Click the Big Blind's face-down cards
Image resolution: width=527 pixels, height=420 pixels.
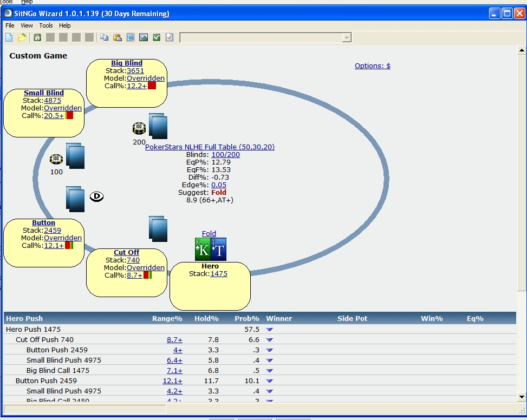click(158, 126)
